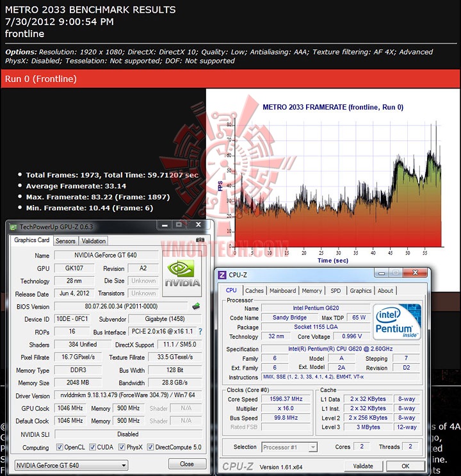Viewport: 461px width, 476px height.
Task: Switch to the Sensors tab in GPU-Z
Action: point(65,241)
